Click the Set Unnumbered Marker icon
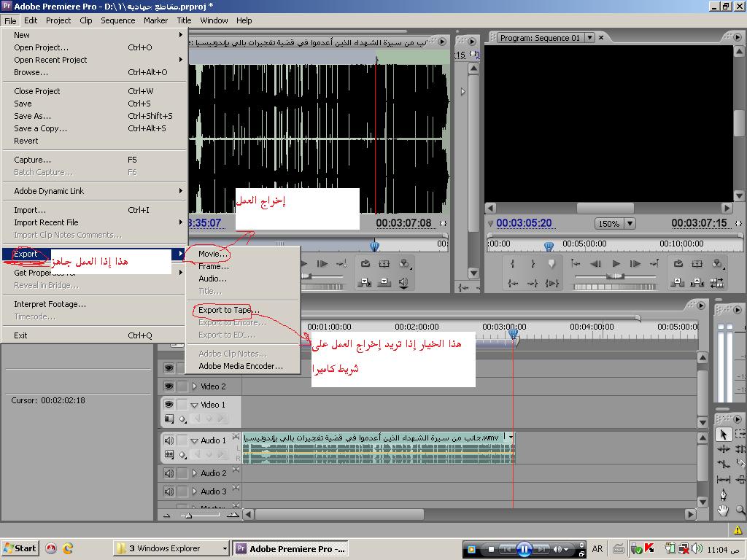 coord(551,264)
